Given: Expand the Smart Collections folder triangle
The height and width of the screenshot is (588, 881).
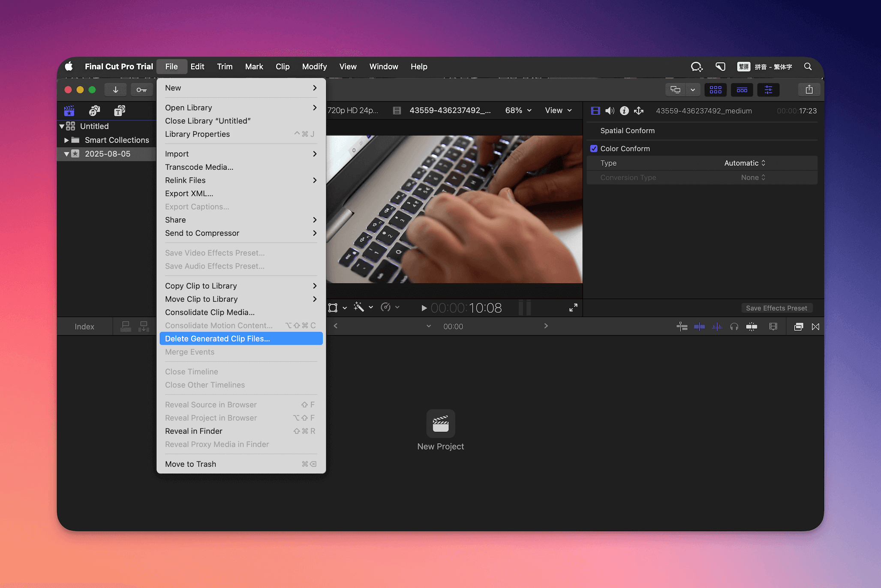Looking at the screenshot, I should tap(66, 140).
